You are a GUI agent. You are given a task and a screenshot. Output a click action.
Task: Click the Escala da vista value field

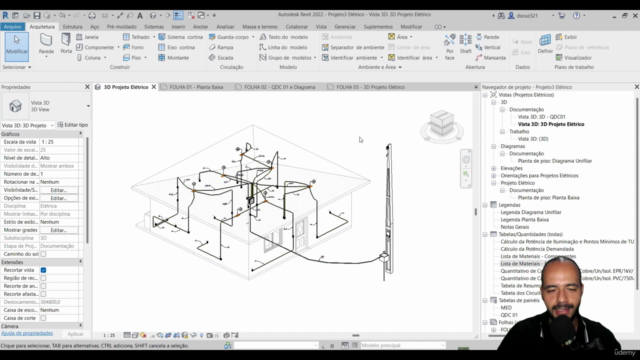point(59,142)
